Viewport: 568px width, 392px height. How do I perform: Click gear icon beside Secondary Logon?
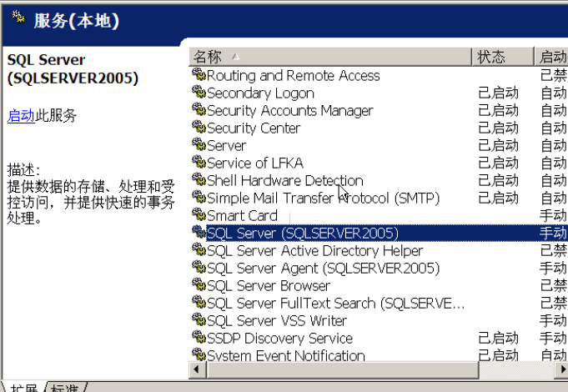click(199, 92)
